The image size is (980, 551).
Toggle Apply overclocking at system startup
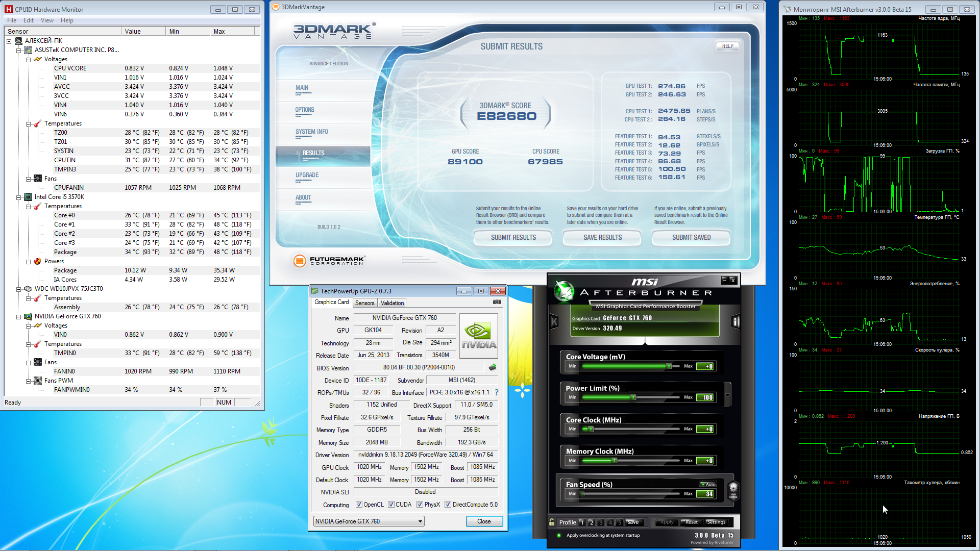[x=559, y=535]
